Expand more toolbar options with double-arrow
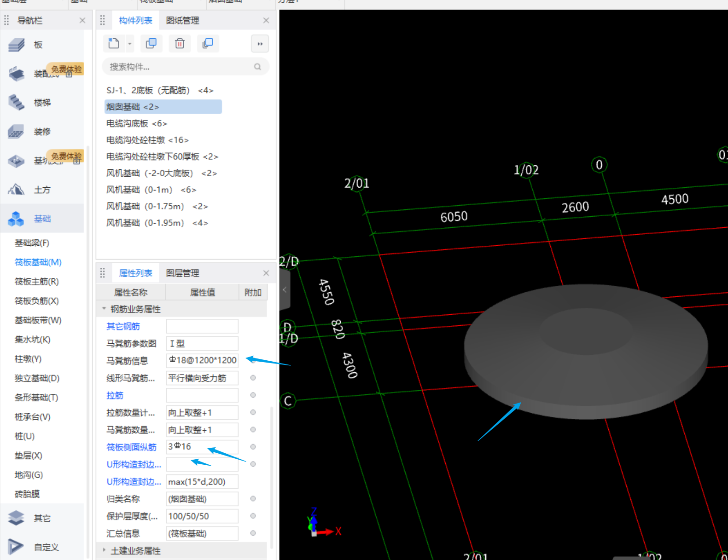This screenshot has width=728, height=560. click(260, 44)
